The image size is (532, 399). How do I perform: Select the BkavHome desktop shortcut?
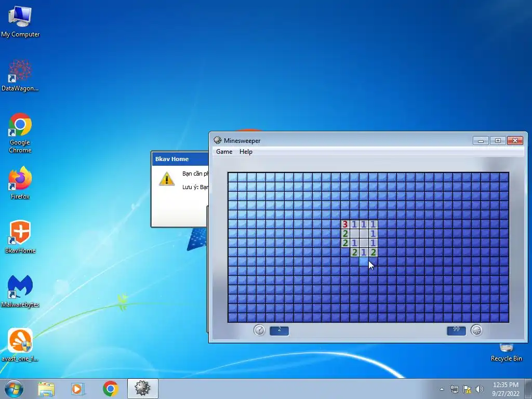[x=20, y=237]
